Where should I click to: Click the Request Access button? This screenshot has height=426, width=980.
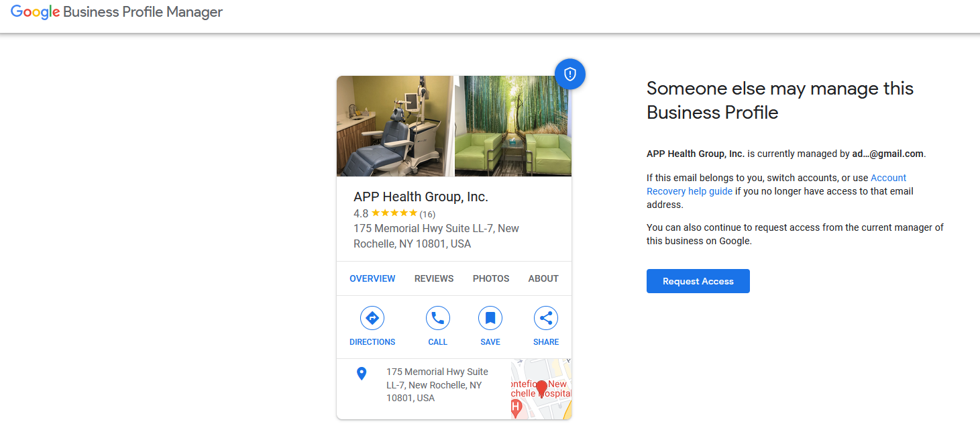click(698, 281)
